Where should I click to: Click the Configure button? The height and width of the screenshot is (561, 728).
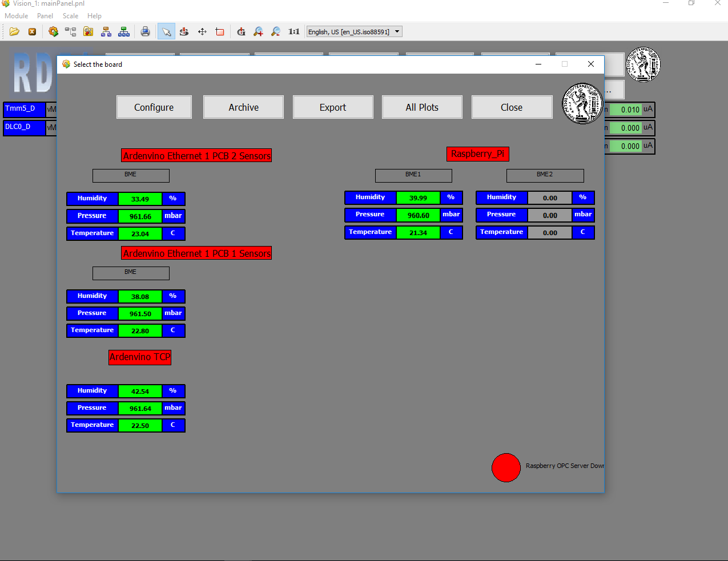(x=154, y=107)
